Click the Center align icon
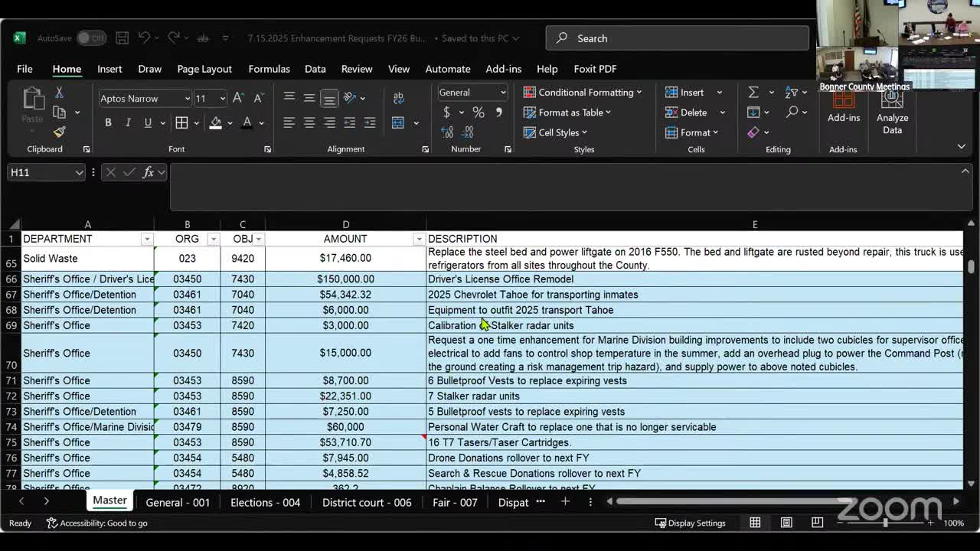This screenshot has width=980, height=551. pyautogui.click(x=309, y=122)
